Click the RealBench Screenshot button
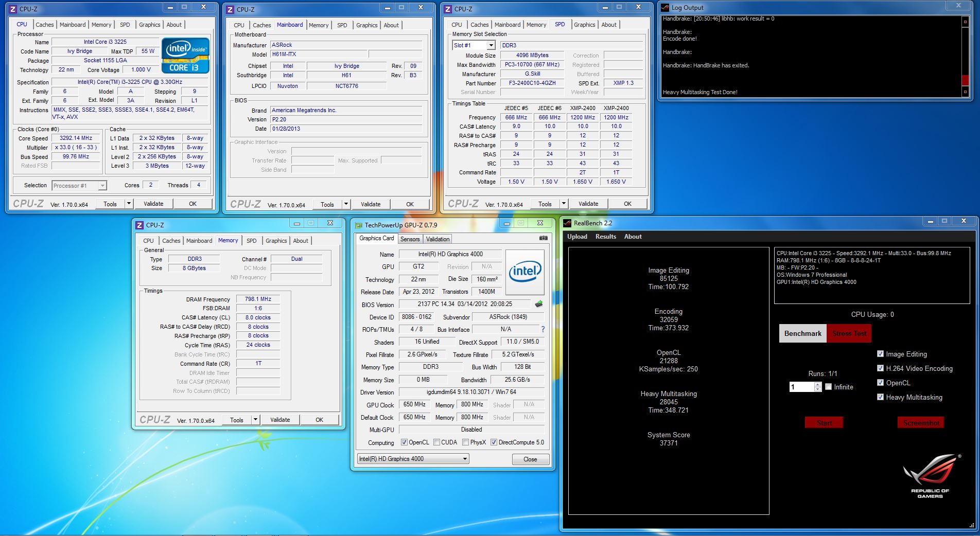Screen dimensions: 980x536 click(921, 423)
